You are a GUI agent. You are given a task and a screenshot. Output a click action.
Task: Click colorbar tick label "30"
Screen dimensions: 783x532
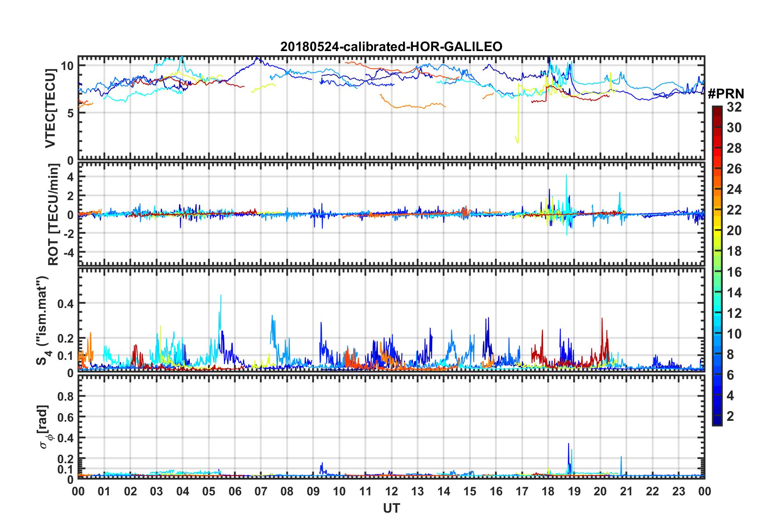734,128
